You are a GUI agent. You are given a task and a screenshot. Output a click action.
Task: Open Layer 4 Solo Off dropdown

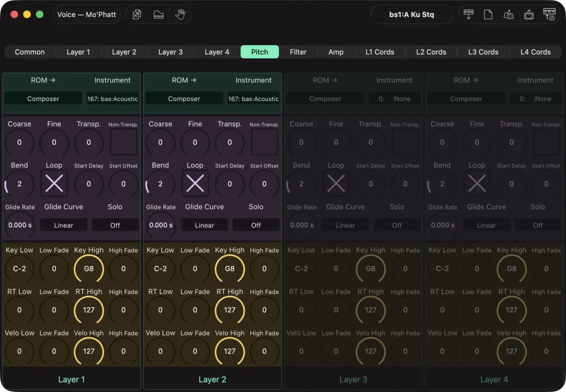(x=538, y=225)
